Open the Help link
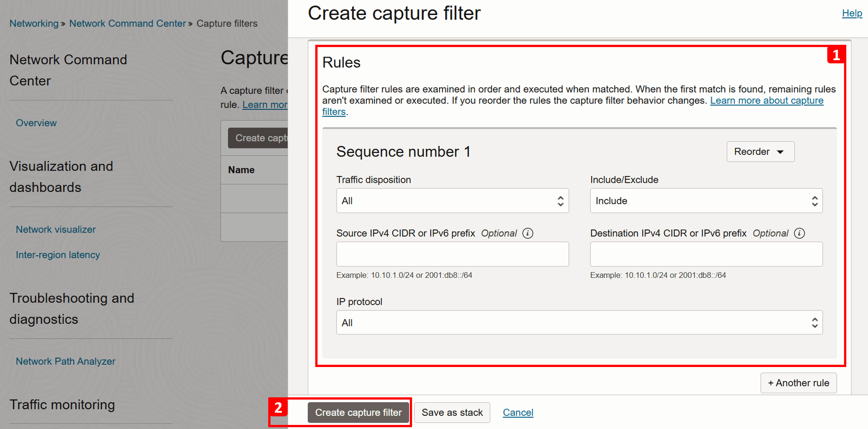This screenshot has width=868, height=429. tap(852, 13)
